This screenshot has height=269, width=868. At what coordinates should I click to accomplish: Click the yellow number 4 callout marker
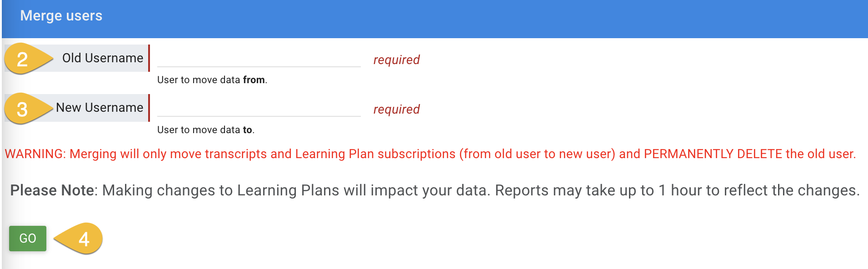tap(83, 239)
